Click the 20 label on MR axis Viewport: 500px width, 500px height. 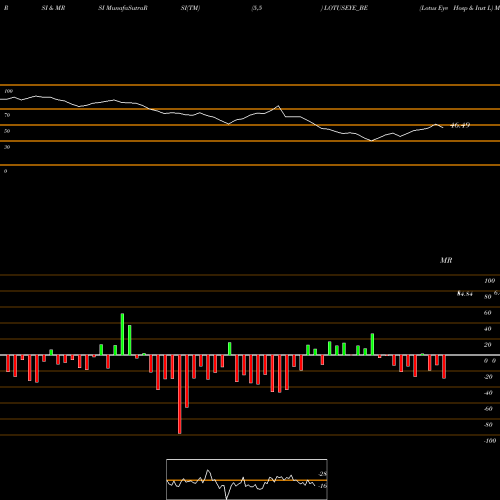pos(488,345)
